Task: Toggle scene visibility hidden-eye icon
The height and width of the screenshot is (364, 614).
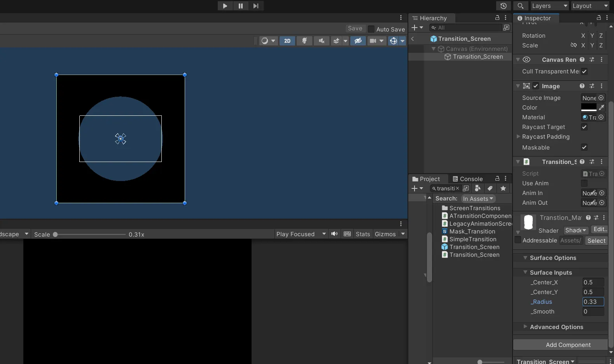Action: tap(358, 41)
